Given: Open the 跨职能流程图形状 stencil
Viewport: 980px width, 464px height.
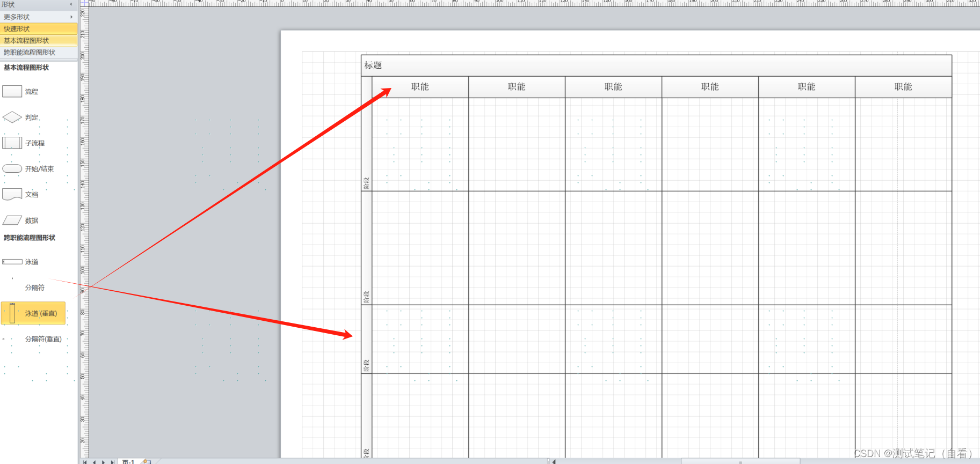Looking at the screenshot, I should coord(39,52).
